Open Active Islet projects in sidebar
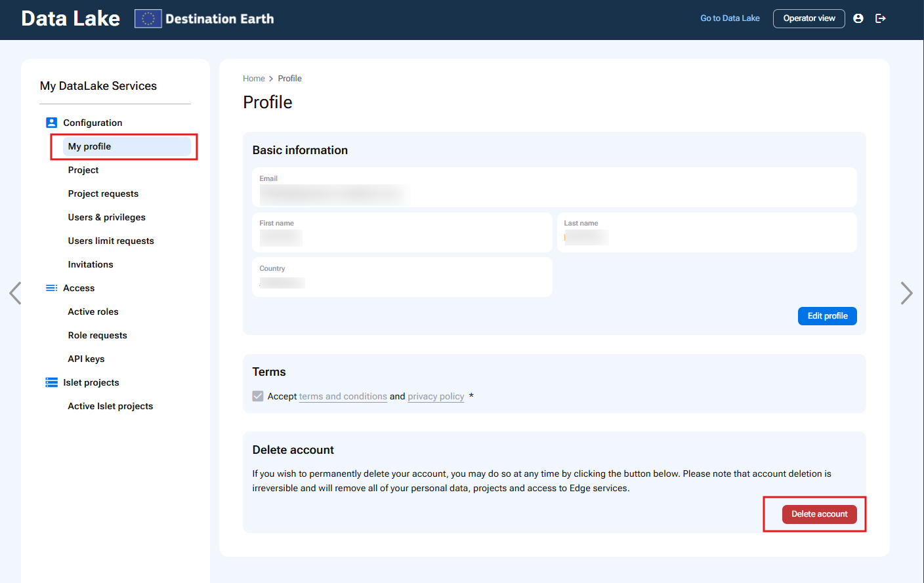The height and width of the screenshot is (583, 924). (x=110, y=406)
